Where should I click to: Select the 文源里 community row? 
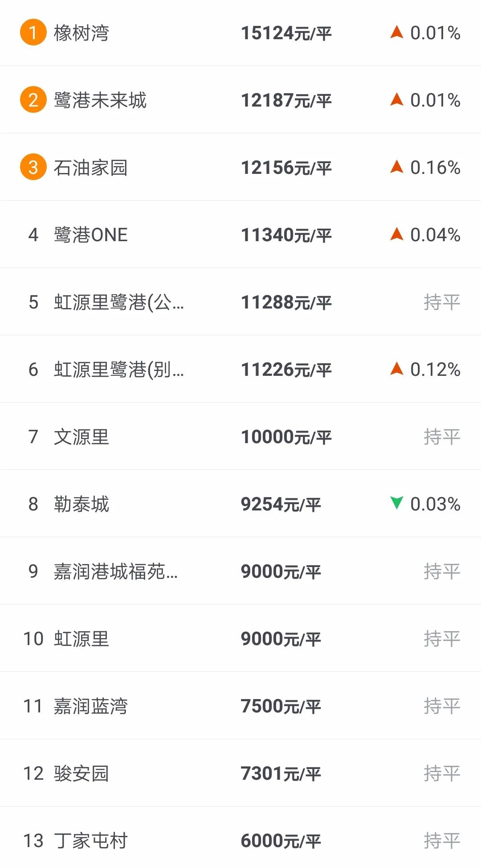point(82,437)
